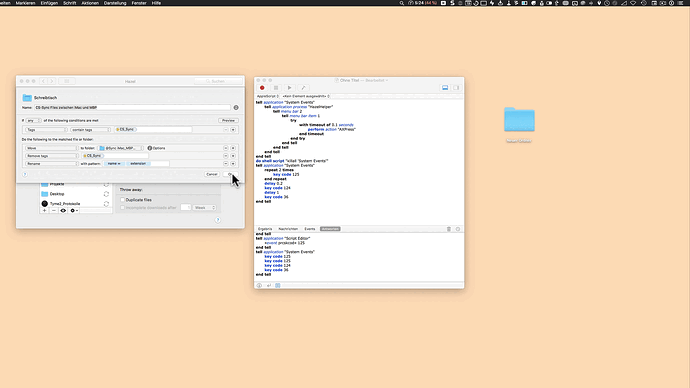Viewport: 690px width, 388px height.
Task: Remove the Rename action row with minus
Action: tap(226, 164)
